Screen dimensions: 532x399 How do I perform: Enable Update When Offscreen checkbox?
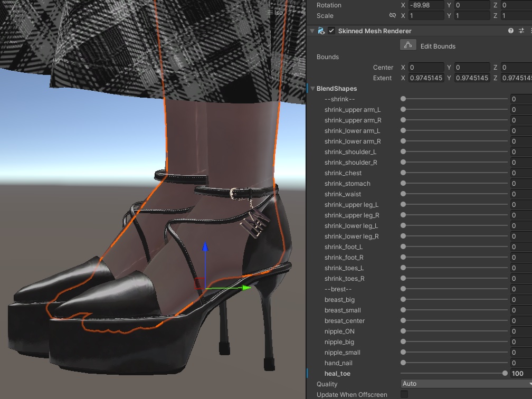(404, 394)
